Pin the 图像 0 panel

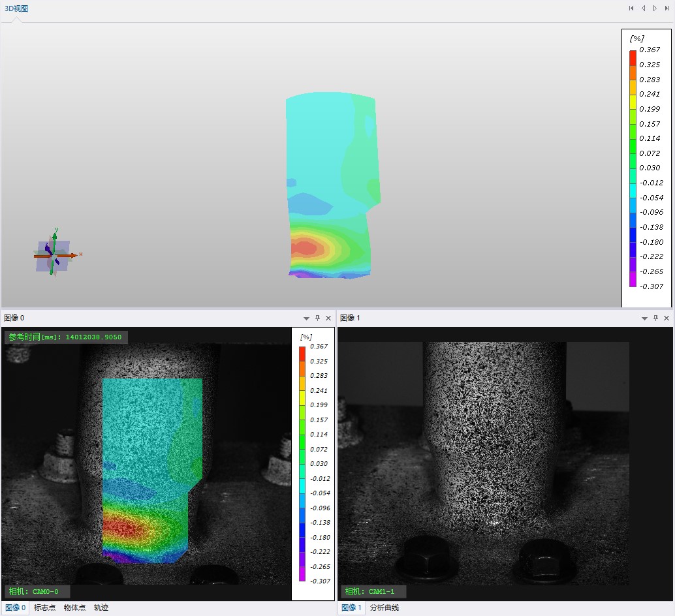point(317,318)
